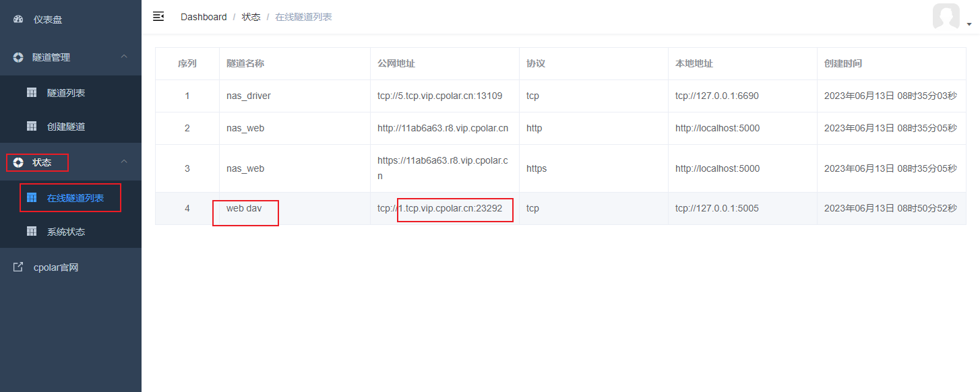
Task: Click the nas_web name in row 3
Action: (x=245, y=168)
